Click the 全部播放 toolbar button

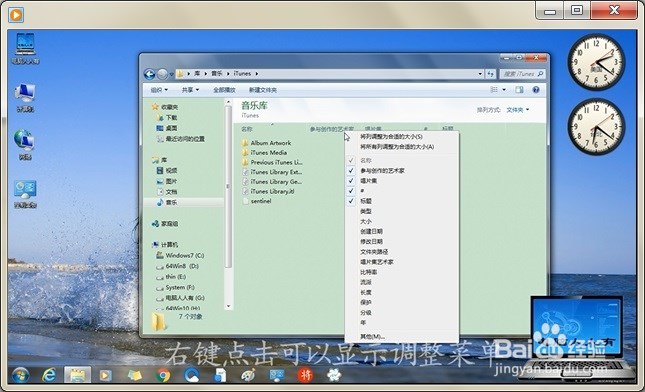(x=224, y=90)
